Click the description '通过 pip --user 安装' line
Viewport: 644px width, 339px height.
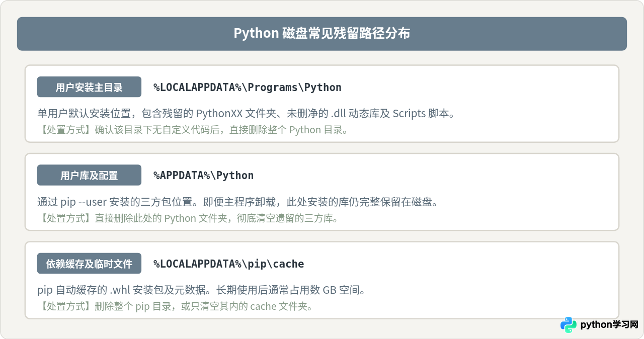[x=238, y=202]
